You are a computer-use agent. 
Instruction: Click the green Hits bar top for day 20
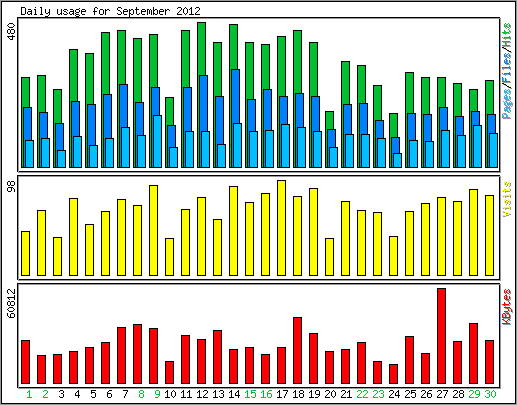329,120
